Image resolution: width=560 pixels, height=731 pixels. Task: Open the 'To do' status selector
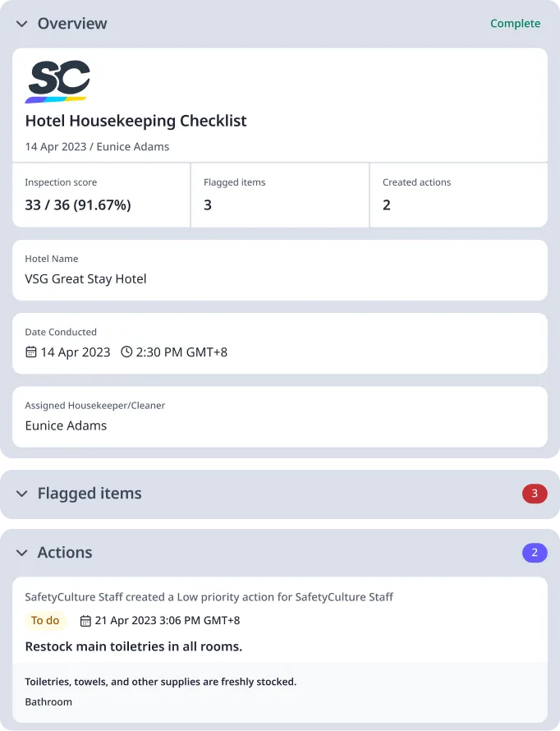[45, 620]
